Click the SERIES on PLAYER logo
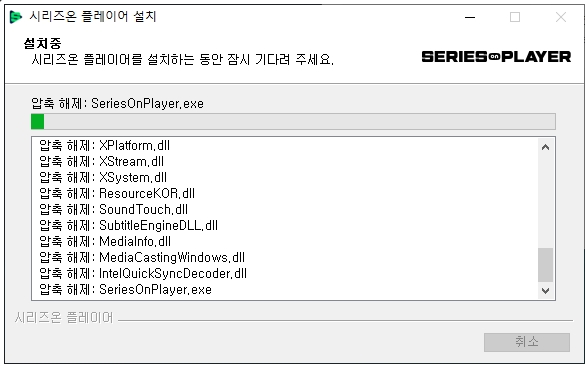 point(496,57)
